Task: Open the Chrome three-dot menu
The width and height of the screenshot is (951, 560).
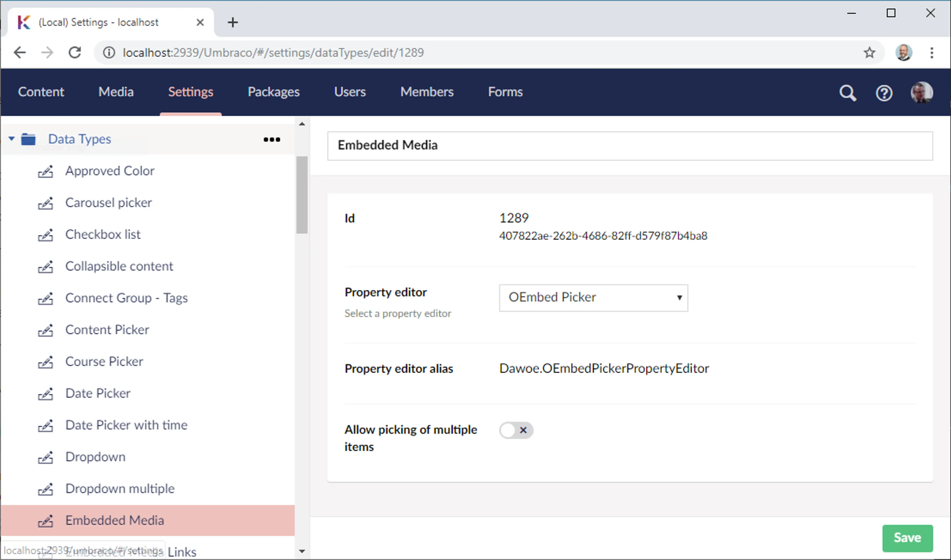Action: 932,52
